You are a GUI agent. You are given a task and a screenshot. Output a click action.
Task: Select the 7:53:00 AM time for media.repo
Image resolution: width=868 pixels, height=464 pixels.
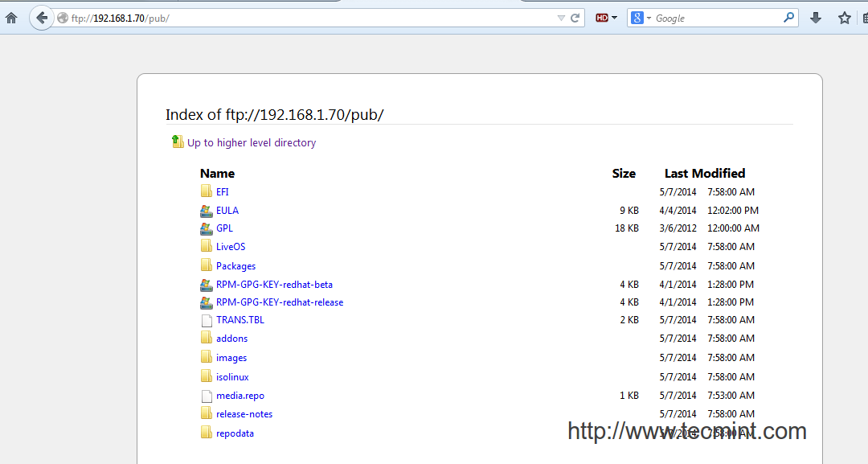click(x=731, y=396)
